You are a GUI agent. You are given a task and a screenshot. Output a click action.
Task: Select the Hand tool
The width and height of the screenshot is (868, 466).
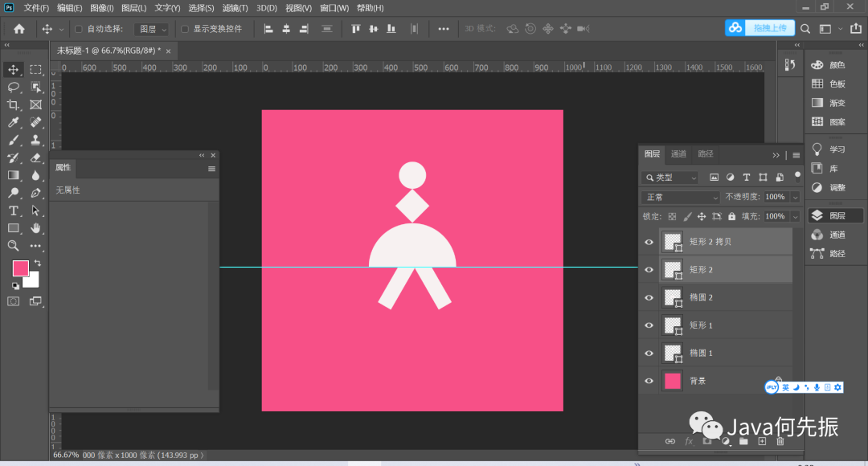pyautogui.click(x=36, y=228)
